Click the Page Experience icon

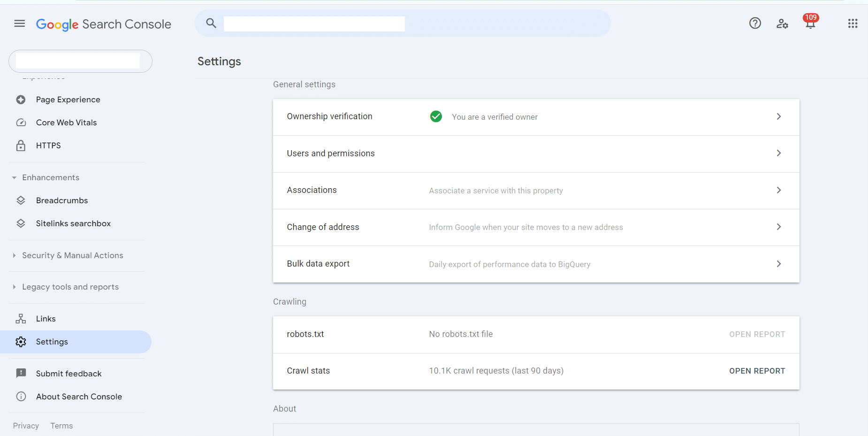click(21, 99)
